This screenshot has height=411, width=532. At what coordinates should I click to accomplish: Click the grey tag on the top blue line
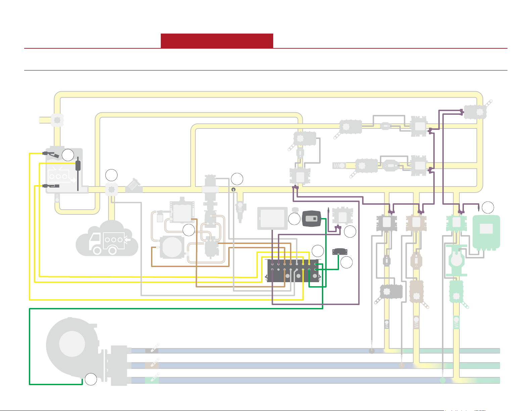click(x=152, y=351)
